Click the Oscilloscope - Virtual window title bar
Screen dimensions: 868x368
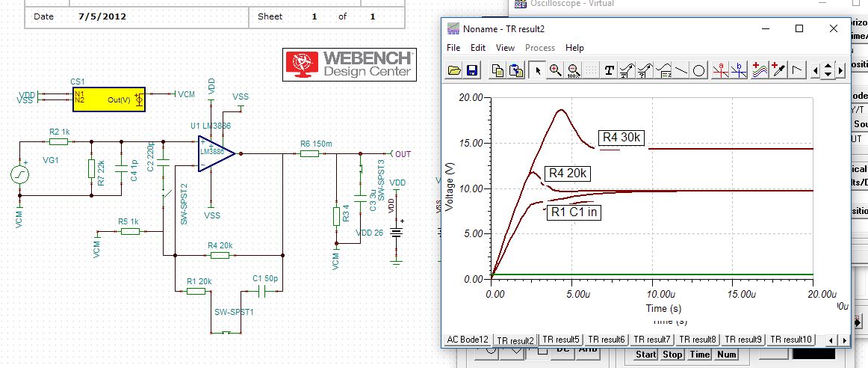[688, 4]
